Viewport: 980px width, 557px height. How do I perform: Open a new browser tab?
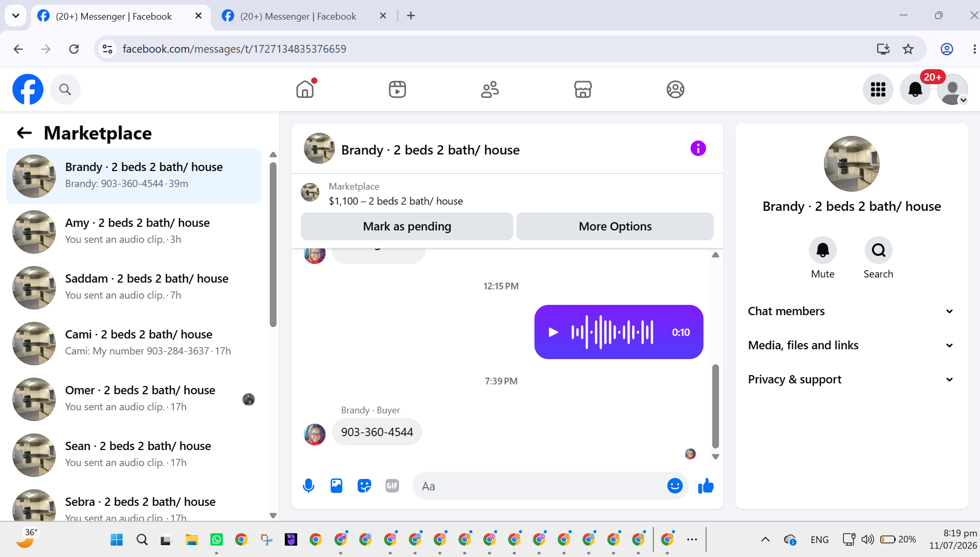[411, 16]
